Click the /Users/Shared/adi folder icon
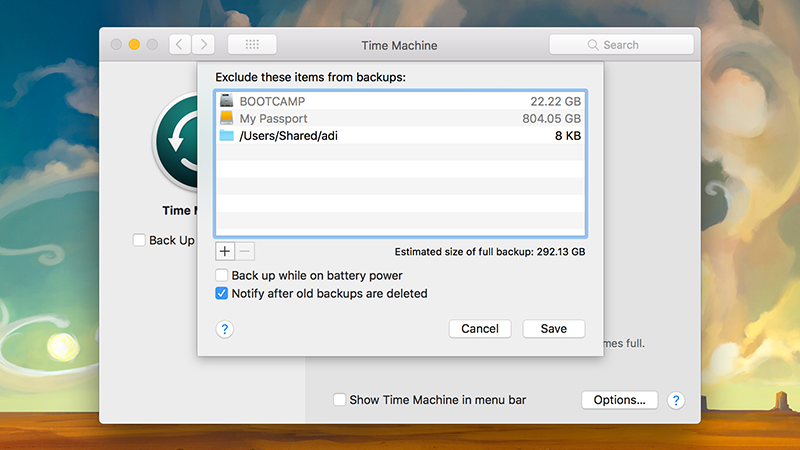Screen dimensions: 800x450 tap(227, 135)
